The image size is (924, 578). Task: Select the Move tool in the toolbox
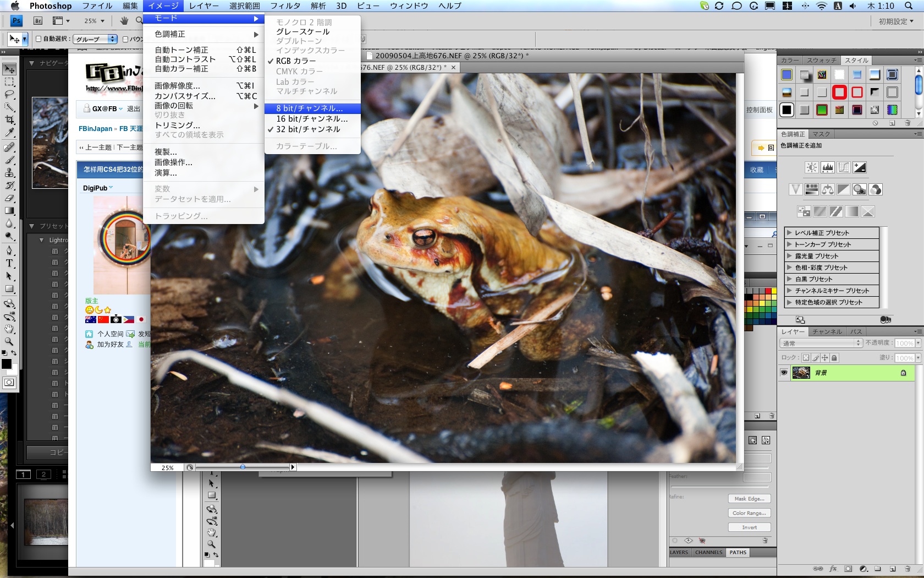click(9, 70)
